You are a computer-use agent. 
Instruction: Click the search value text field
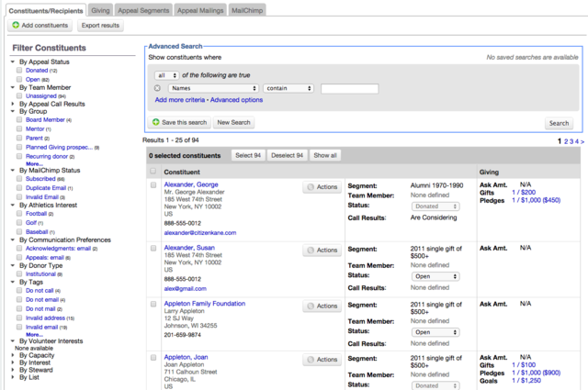(349, 88)
